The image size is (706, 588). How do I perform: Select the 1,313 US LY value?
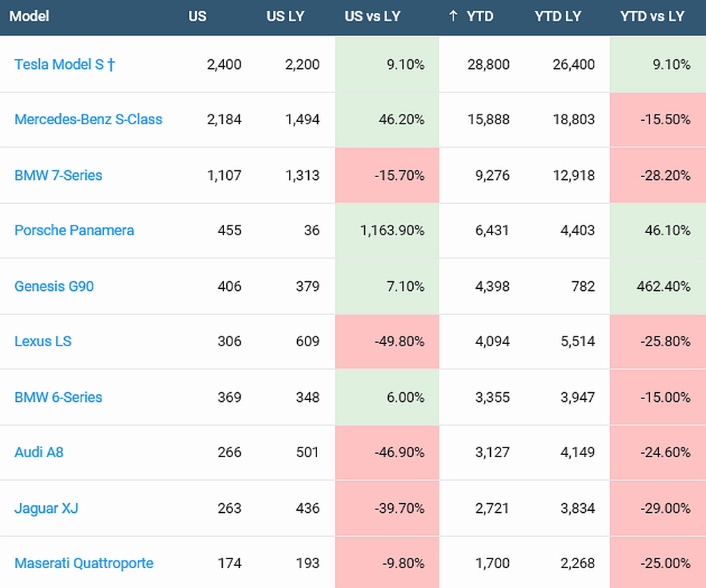[303, 175]
